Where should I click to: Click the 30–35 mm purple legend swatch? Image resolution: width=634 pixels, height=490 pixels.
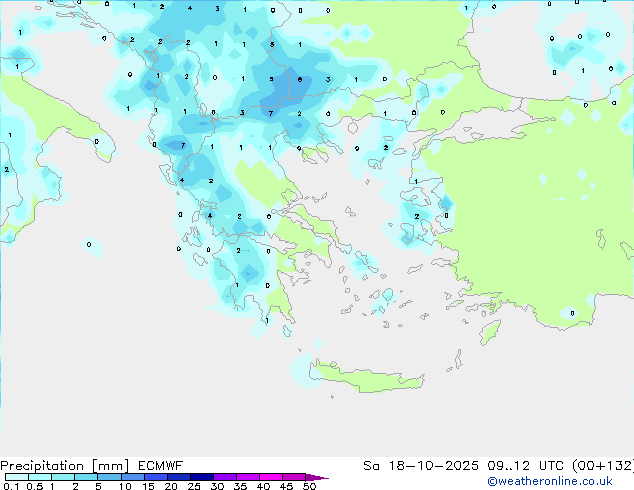(x=224, y=477)
